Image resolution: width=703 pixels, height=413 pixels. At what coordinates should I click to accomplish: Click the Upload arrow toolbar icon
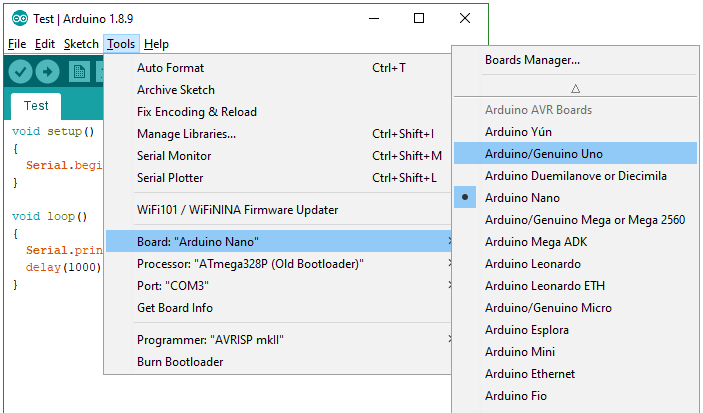[48, 72]
